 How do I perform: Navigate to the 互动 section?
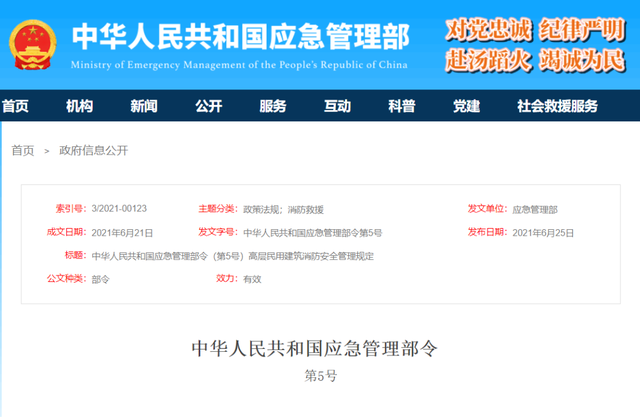[x=337, y=106]
